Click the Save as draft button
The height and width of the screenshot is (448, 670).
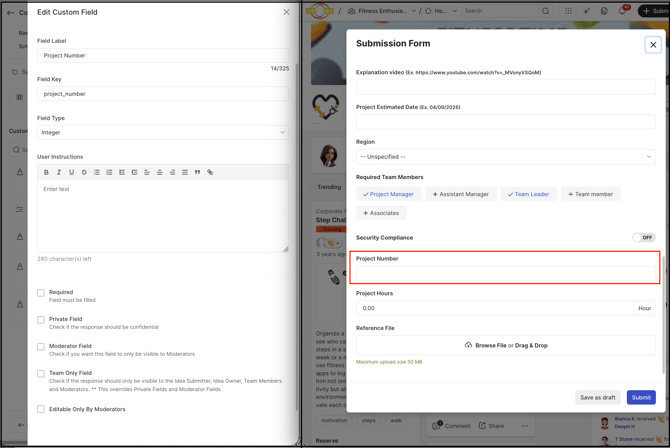[597, 397]
